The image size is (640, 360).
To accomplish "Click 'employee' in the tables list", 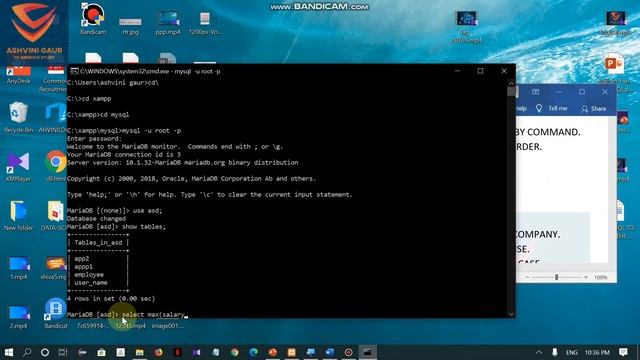I will point(89,275).
